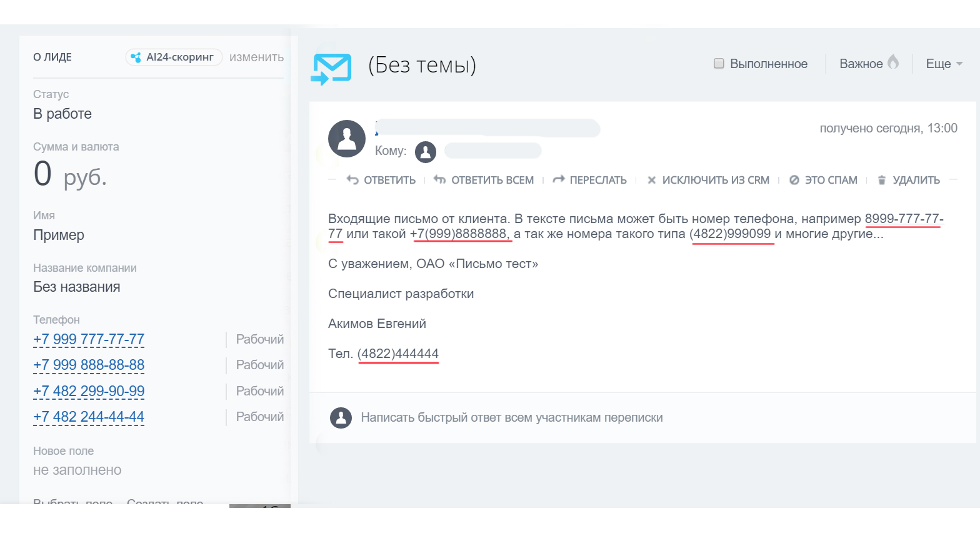980x551 pixels.
Task: Open Рабочий type for +7 482 299-90-99
Action: pyautogui.click(x=259, y=391)
